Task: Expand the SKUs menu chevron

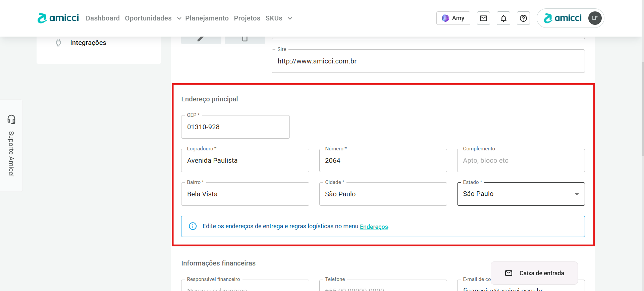Action: coord(290,18)
